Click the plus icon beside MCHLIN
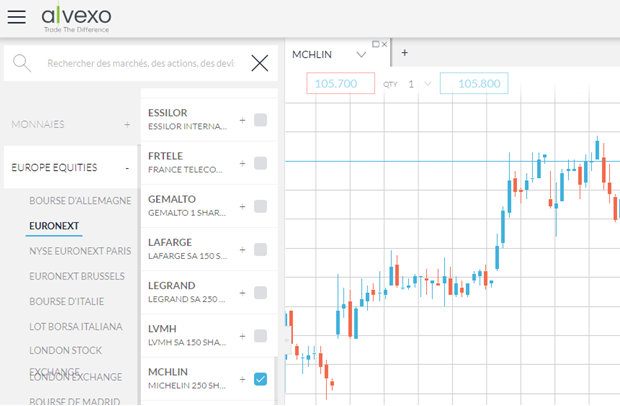The width and height of the screenshot is (620, 406). point(242,380)
